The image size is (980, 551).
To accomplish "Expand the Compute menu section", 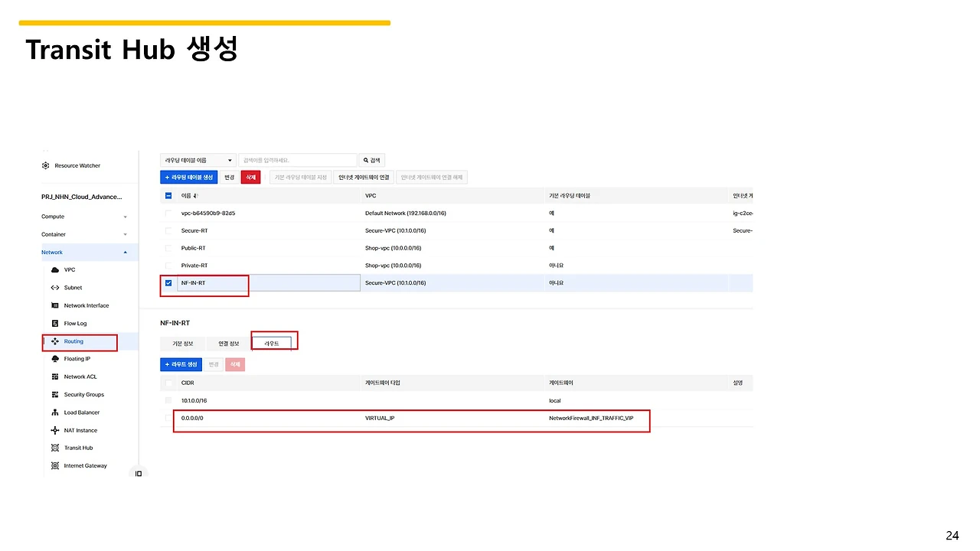I will tap(125, 217).
